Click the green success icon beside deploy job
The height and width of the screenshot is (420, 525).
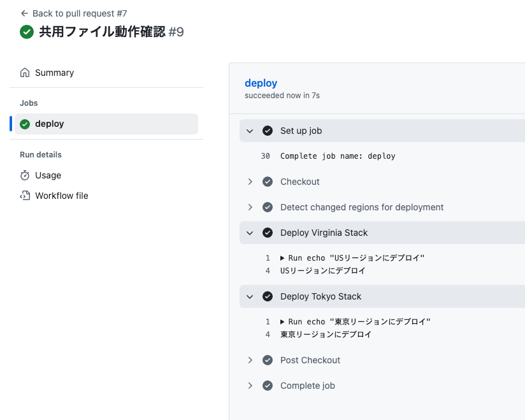click(x=25, y=124)
